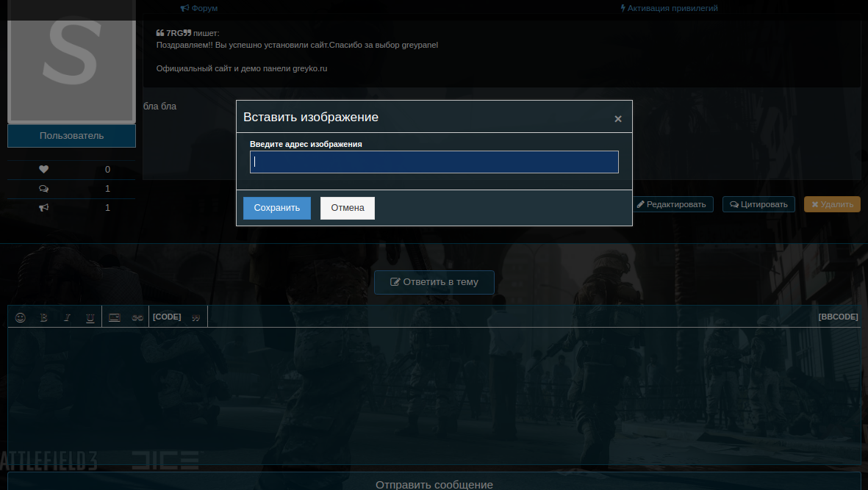Open Активация привилегий link
This screenshot has width=868, height=490.
[670, 8]
